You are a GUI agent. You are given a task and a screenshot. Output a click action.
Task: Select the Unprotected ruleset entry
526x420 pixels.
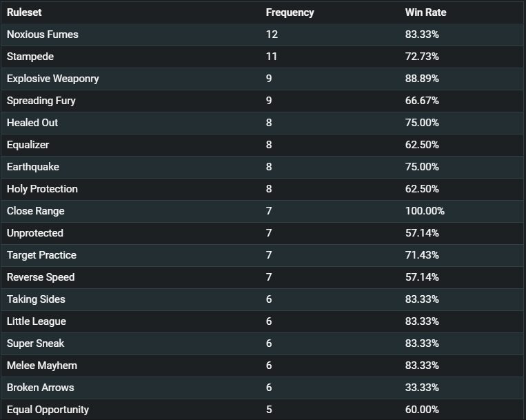(35, 233)
